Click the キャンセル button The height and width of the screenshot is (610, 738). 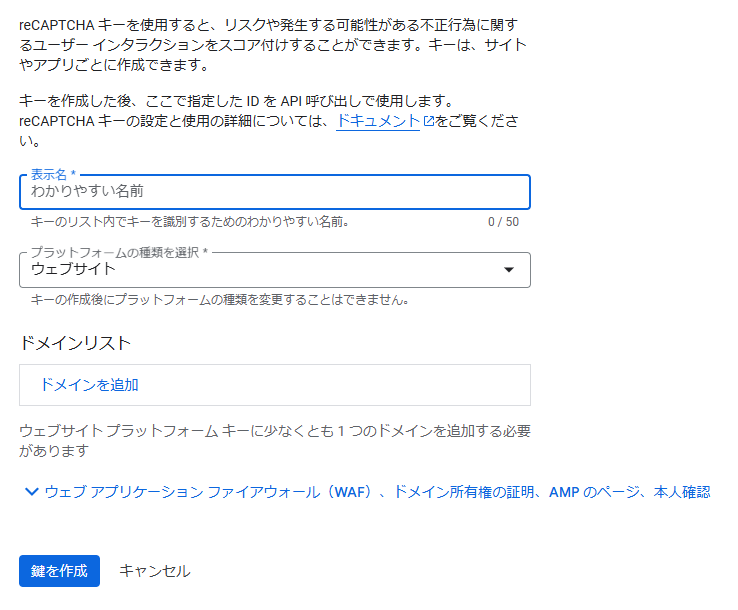point(154,571)
